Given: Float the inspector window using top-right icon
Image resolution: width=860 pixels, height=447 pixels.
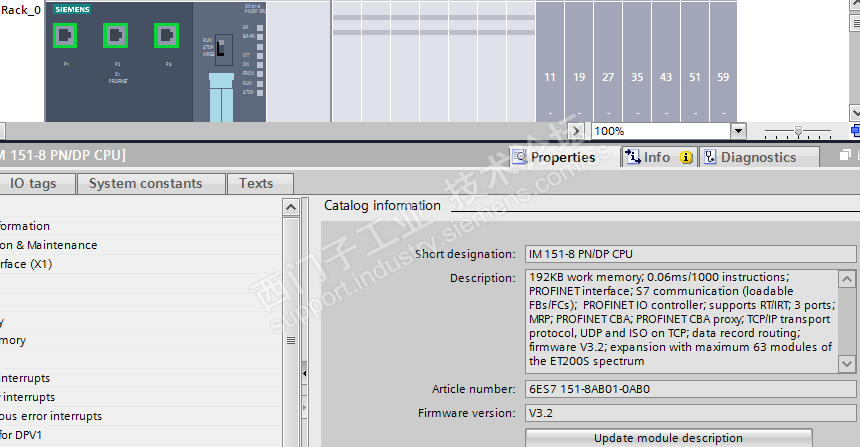Looking at the screenshot, I should coord(845,155).
